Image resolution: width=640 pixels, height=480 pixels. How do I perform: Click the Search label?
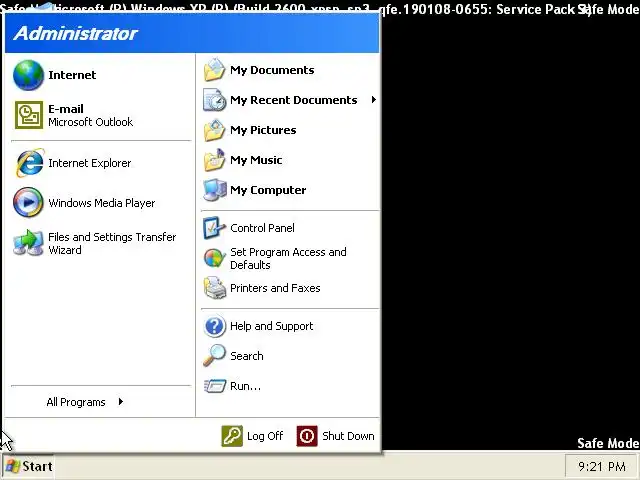coord(247,356)
